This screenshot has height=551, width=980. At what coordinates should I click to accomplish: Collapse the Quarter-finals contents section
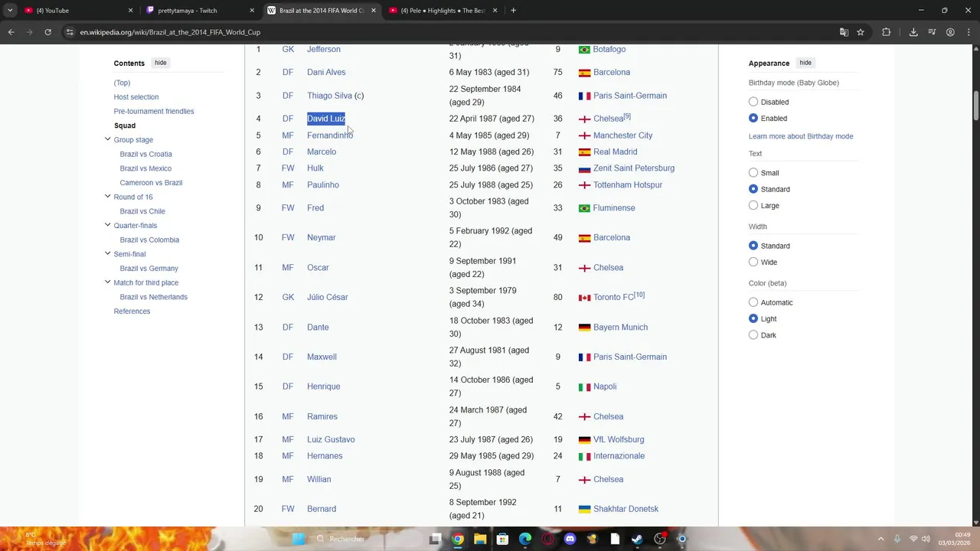107,225
